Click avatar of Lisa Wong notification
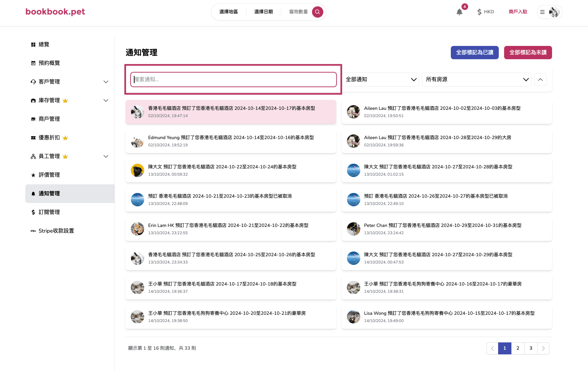The height and width of the screenshot is (376, 588). click(x=354, y=317)
